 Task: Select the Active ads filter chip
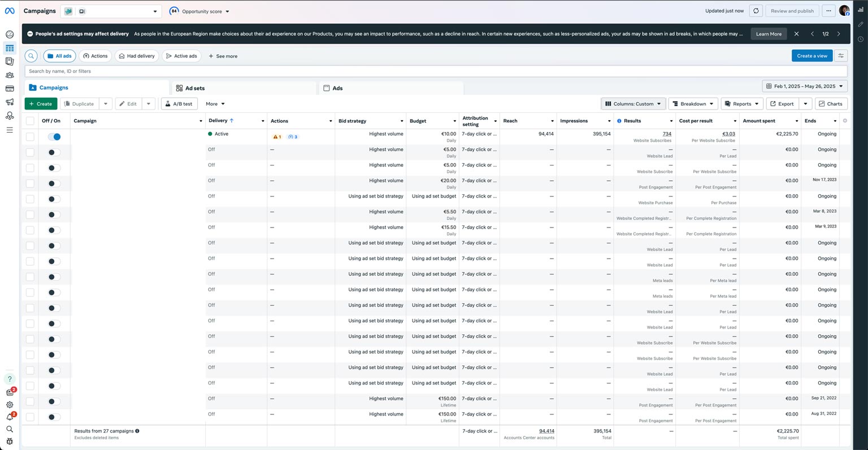(181, 56)
